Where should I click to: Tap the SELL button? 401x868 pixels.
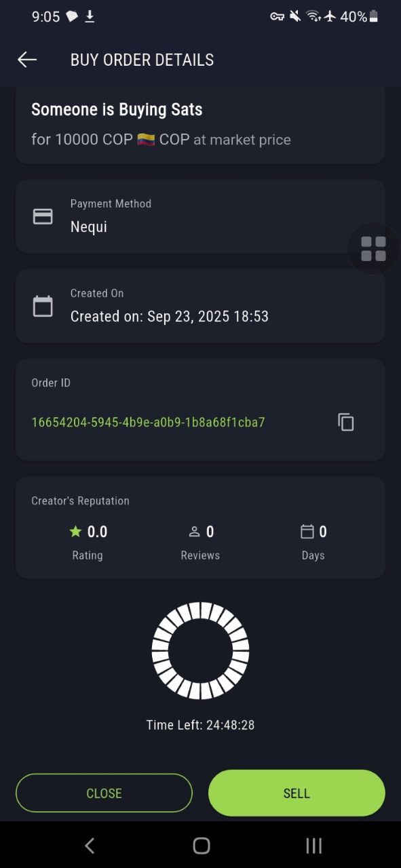pos(297,793)
